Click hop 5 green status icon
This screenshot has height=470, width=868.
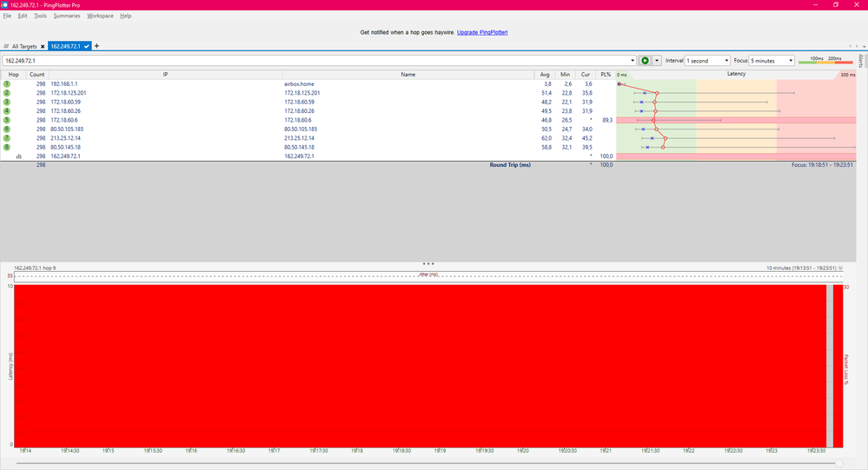coord(7,120)
